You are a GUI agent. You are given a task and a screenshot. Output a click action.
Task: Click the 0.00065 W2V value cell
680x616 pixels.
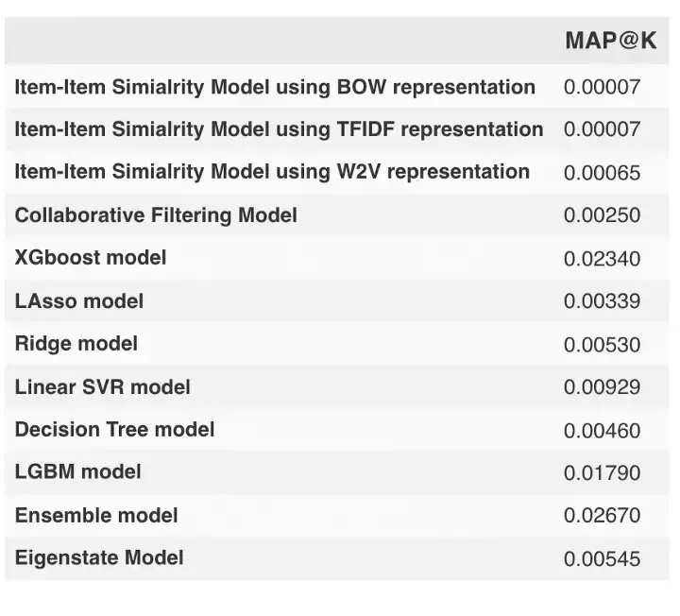[602, 173]
